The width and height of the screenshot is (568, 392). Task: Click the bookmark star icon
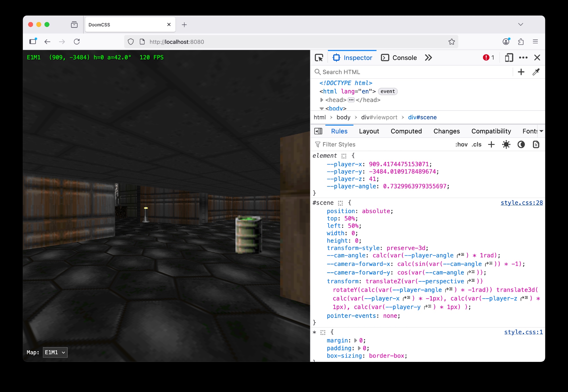pos(452,42)
